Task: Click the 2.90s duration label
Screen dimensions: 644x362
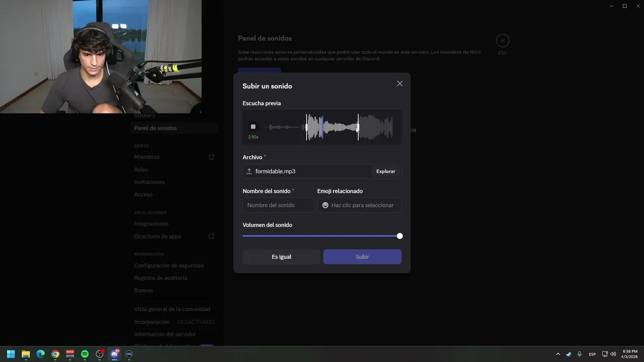Action: (253, 137)
